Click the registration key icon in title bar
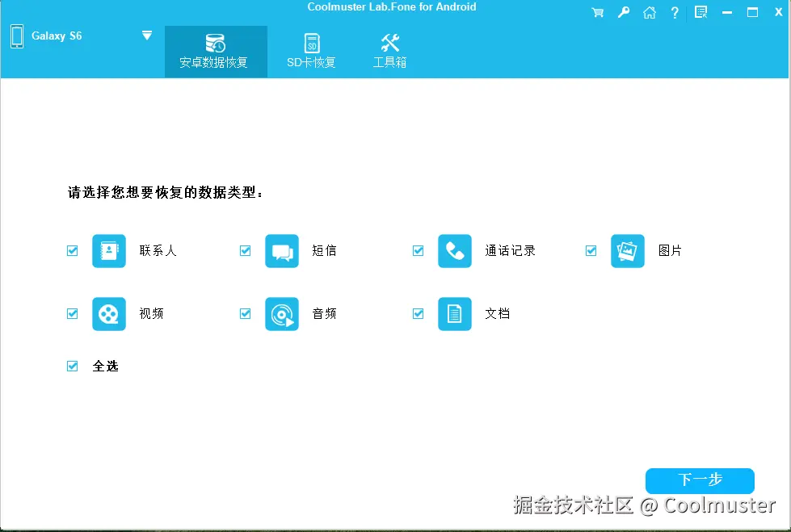 (x=623, y=12)
